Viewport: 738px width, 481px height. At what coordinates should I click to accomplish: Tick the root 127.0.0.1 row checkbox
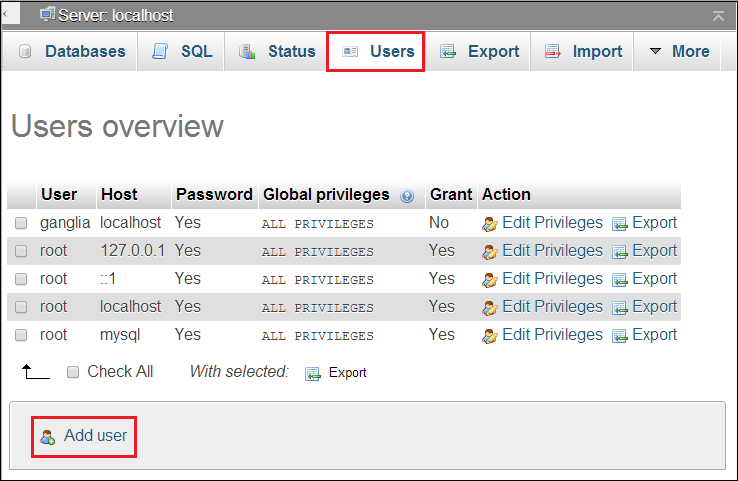(21, 252)
